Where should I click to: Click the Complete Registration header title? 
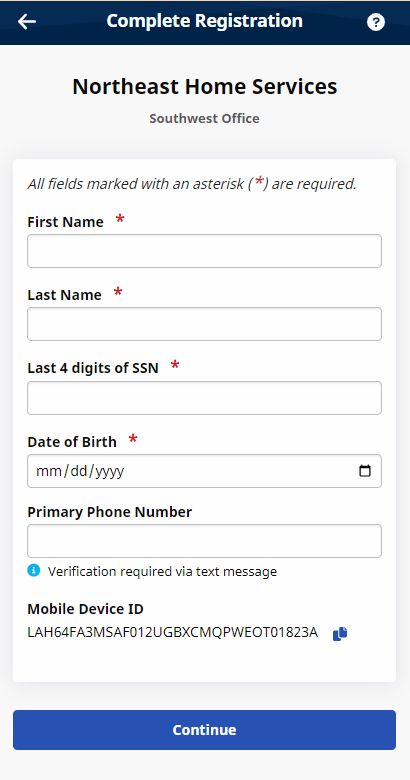pyautogui.click(x=205, y=21)
